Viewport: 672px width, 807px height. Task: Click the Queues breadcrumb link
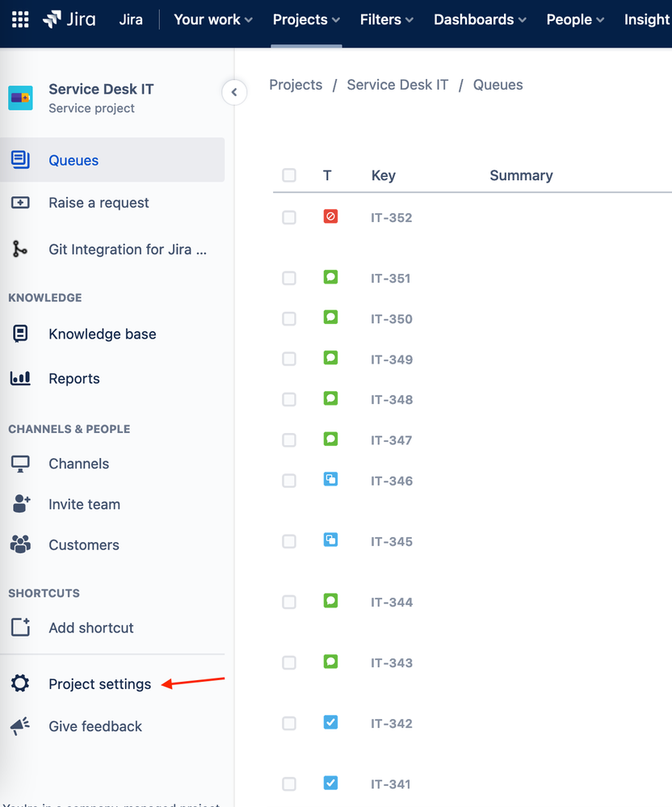point(498,85)
